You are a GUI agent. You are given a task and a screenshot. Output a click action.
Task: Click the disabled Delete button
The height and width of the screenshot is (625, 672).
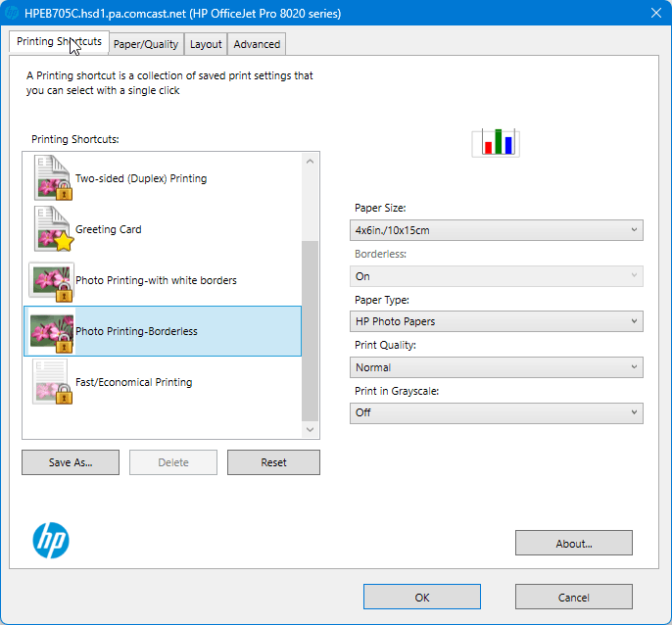(173, 462)
